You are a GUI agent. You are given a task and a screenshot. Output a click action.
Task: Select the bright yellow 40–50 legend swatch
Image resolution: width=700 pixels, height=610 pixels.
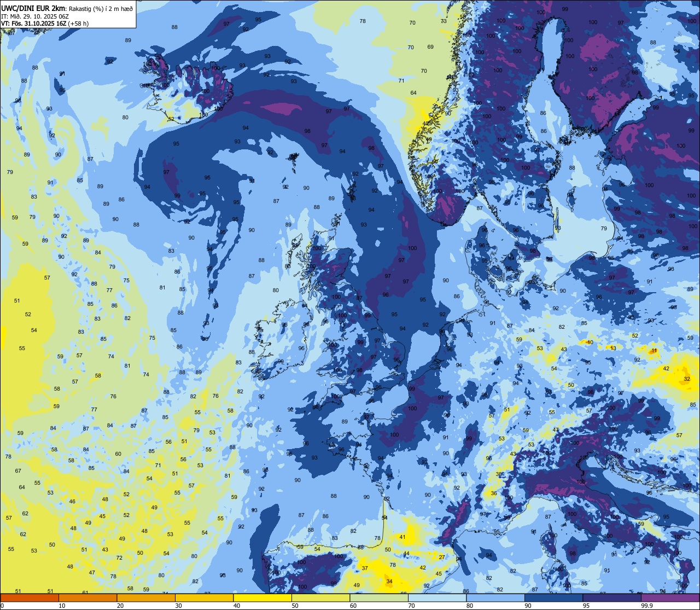[x=262, y=597]
